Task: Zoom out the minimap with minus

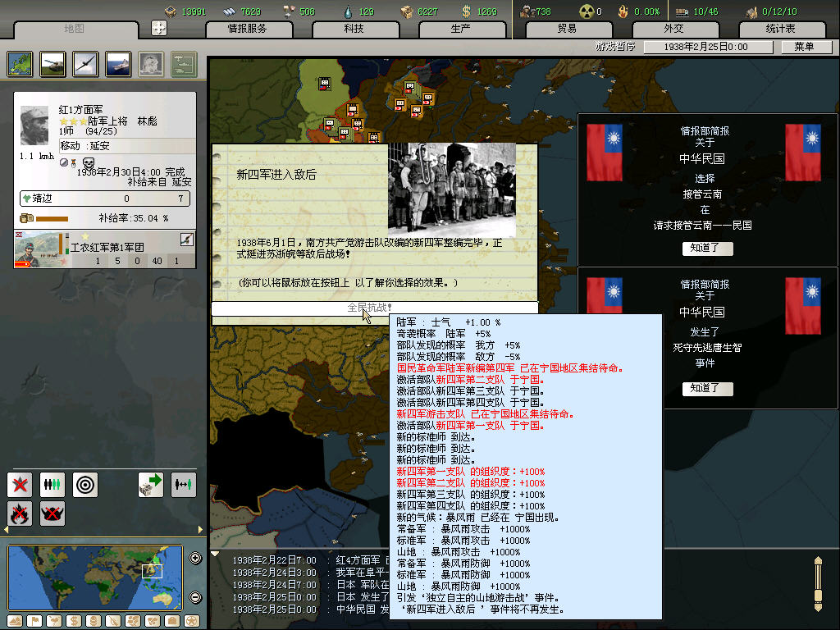Action: 195,597
